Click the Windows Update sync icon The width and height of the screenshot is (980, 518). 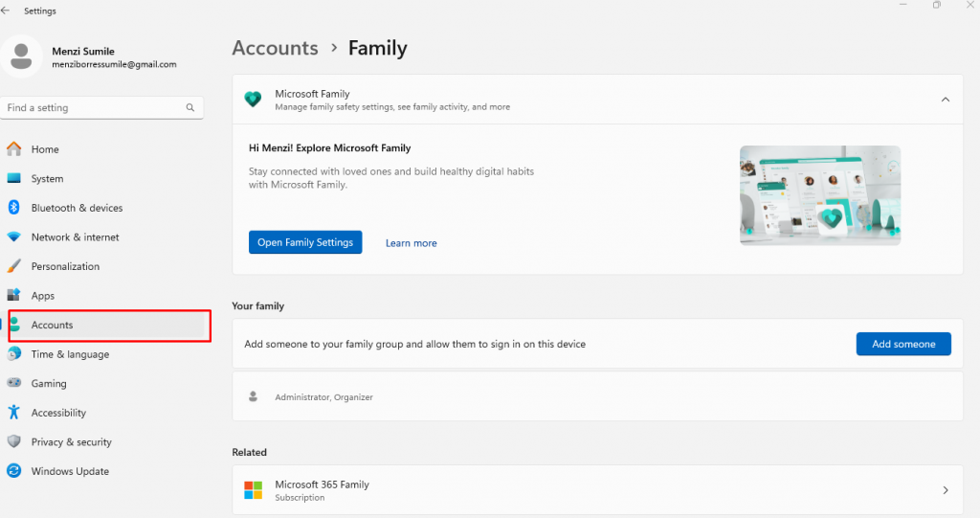(x=13, y=470)
